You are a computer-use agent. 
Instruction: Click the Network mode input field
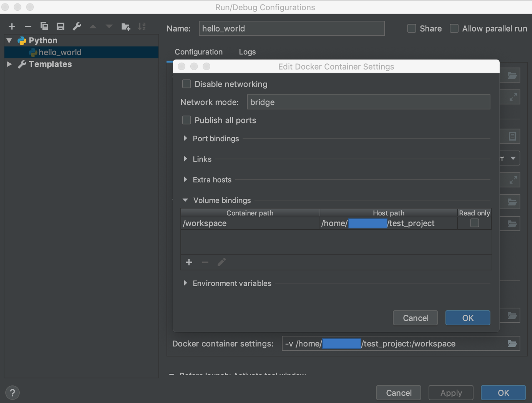coord(368,102)
